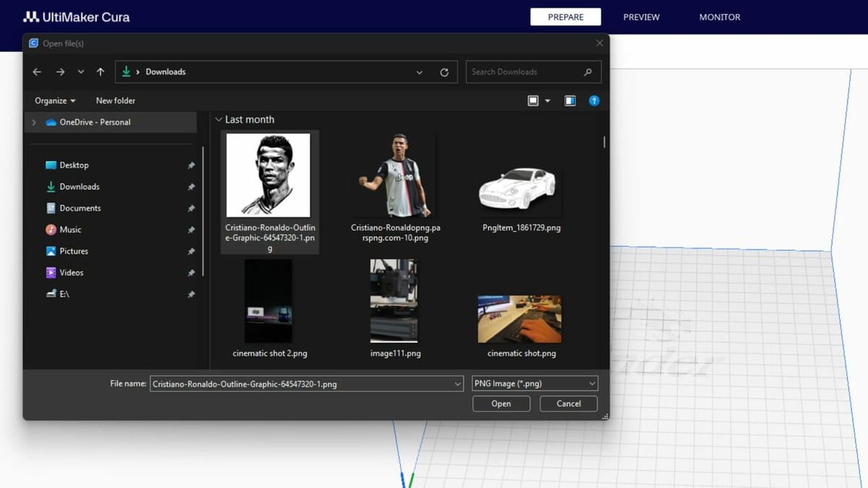Click the pin icon beside Pictures
The height and width of the screenshot is (488, 868).
pyautogui.click(x=191, y=252)
